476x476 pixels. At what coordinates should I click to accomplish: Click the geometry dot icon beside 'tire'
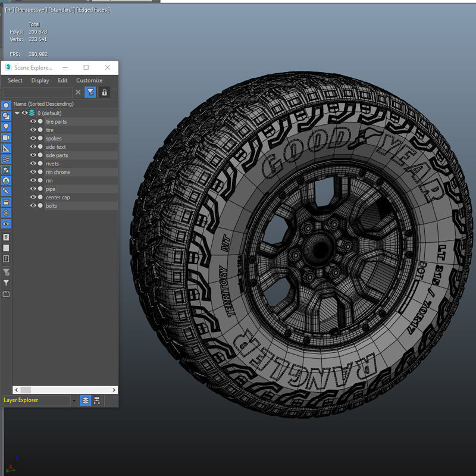click(x=40, y=130)
